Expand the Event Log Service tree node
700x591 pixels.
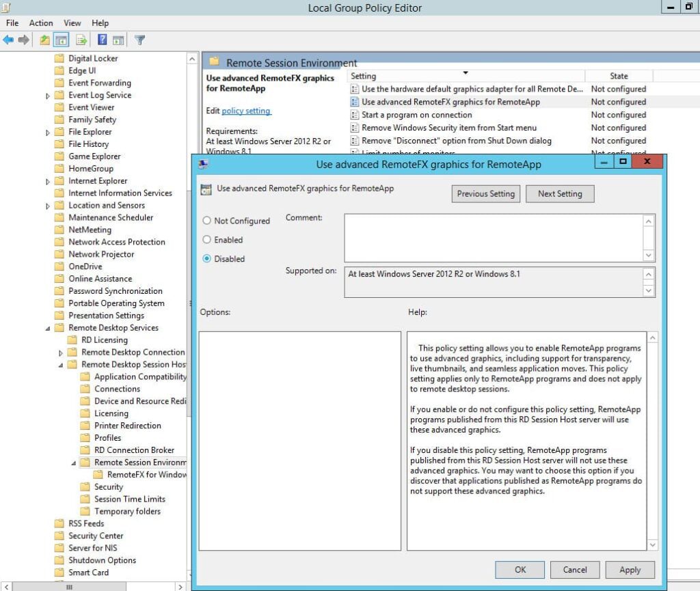[48, 96]
